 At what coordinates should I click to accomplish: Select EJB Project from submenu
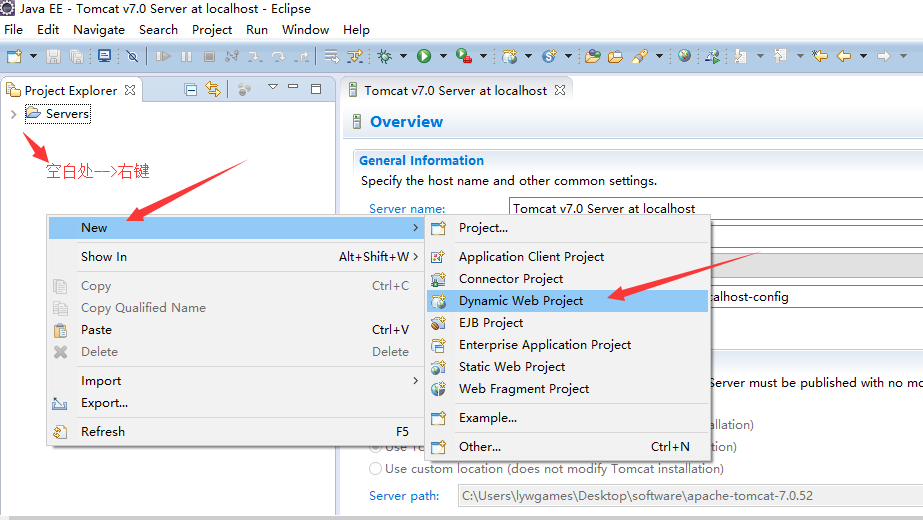567,323
